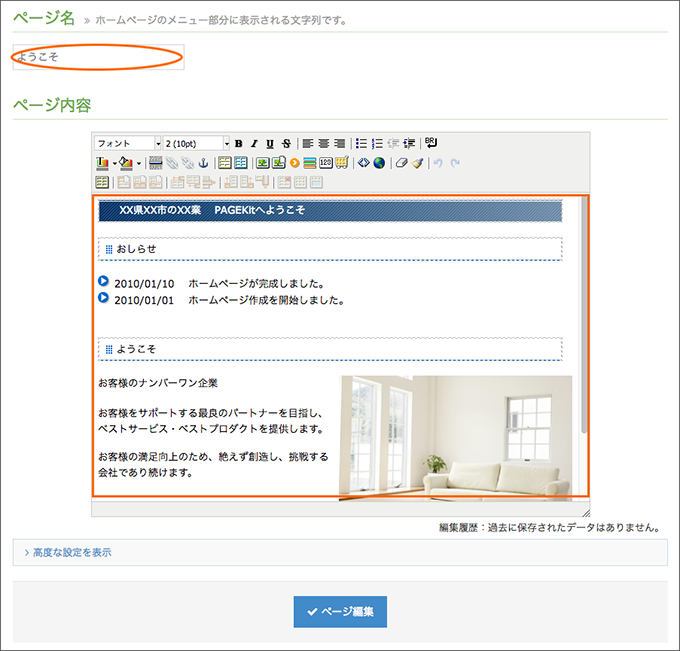Click the orange circle arrow icon
680x651 pixels.
pyautogui.click(x=294, y=163)
